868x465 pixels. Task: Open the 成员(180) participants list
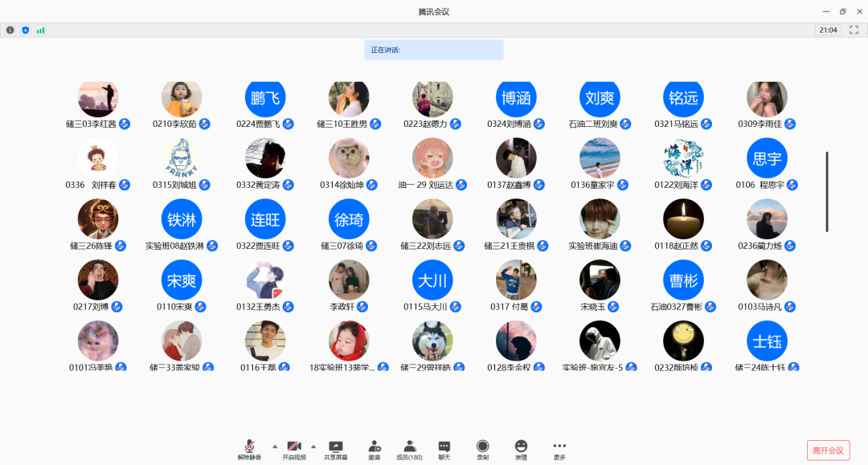pos(409,450)
